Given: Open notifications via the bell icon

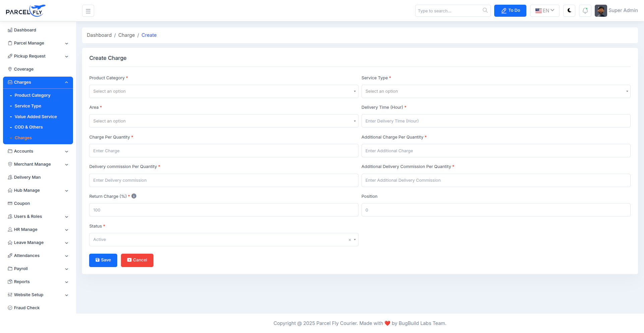Looking at the screenshot, I should 585,11.
